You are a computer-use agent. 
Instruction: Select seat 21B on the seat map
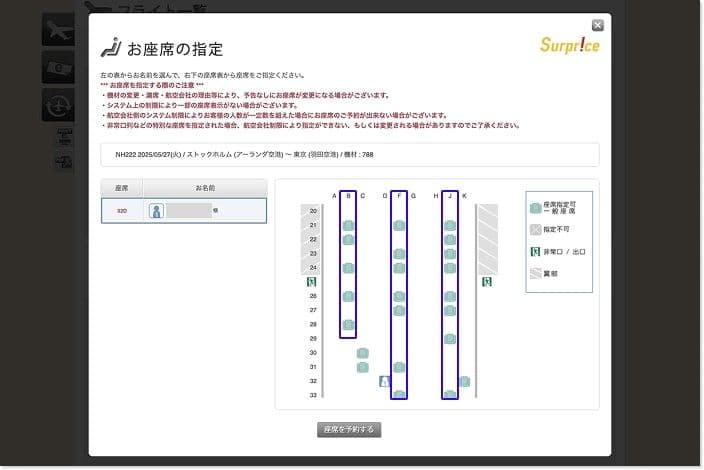point(348,226)
